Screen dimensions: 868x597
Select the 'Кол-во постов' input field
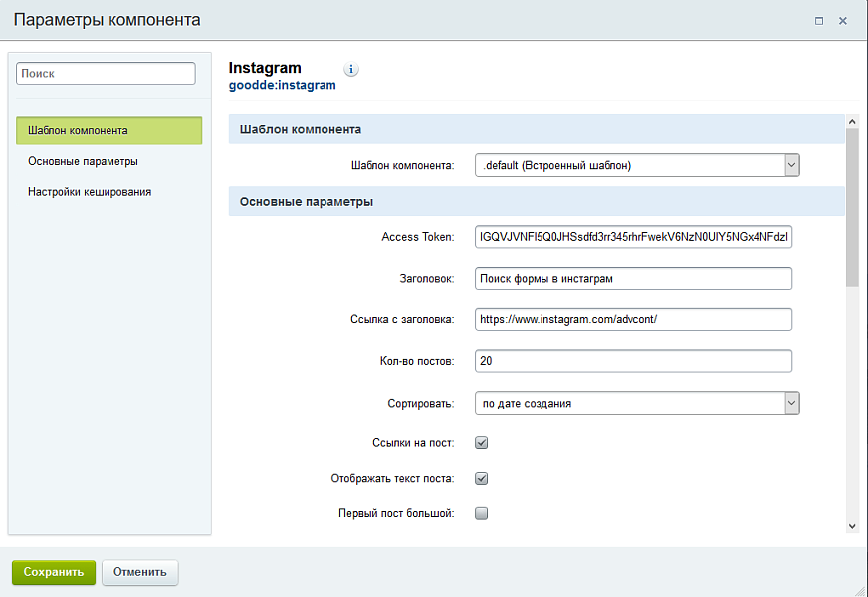click(x=633, y=361)
